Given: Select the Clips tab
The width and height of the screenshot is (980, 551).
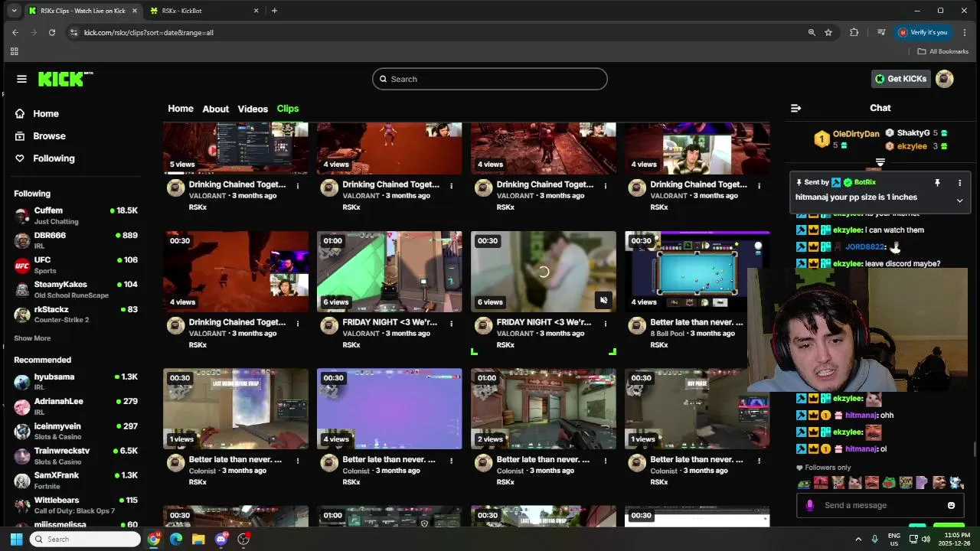Looking at the screenshot, I should click(x=288, y=109).
